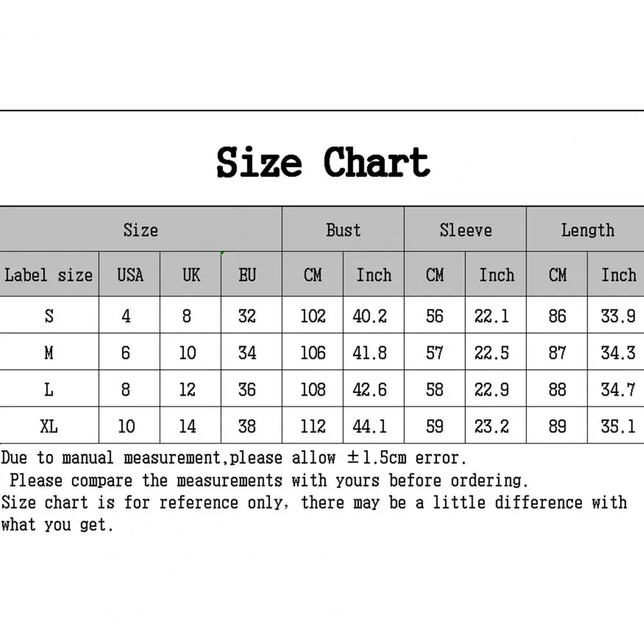The width and height of the screenshot is (644, 644).
Task: Select the L label size cell
Action: [x=49, y=389]
